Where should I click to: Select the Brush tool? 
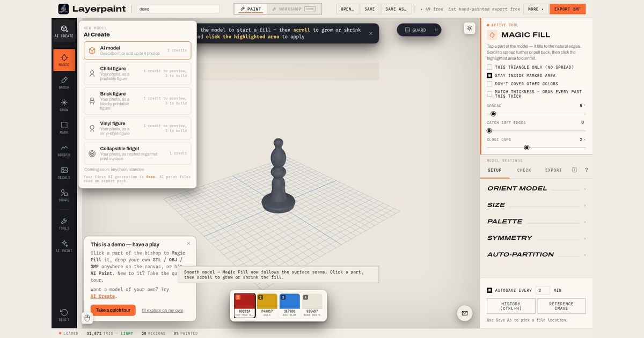pyautogui.click(x=64, y=83)
